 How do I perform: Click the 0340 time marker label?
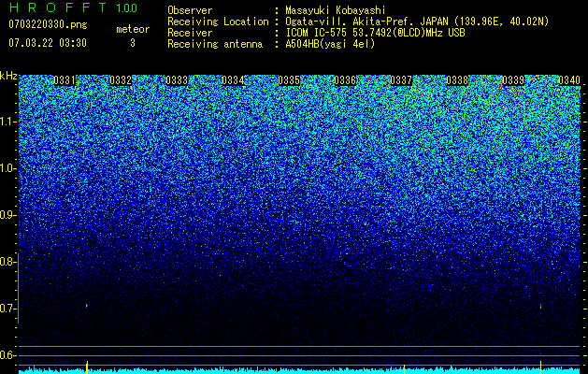coord(569,80)
